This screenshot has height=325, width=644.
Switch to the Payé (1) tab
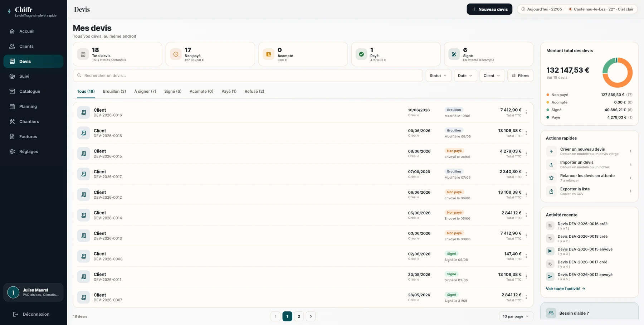229,92
